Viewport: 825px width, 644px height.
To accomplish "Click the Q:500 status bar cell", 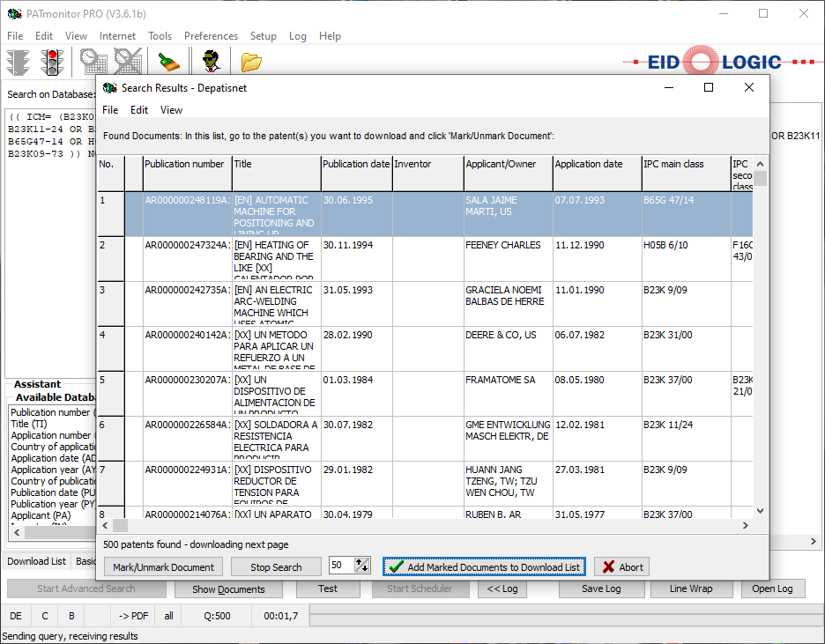I will click(218, 616).
